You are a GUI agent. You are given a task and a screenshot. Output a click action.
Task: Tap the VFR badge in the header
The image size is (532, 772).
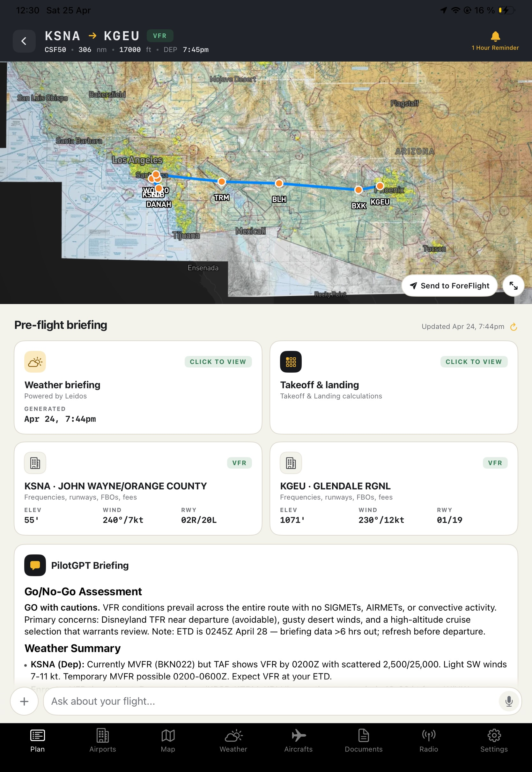coord(160,36)
